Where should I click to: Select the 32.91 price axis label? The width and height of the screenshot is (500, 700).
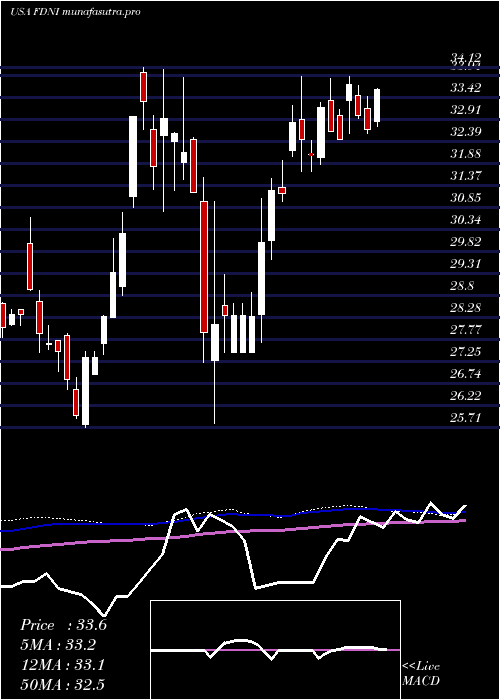point(466,110)
